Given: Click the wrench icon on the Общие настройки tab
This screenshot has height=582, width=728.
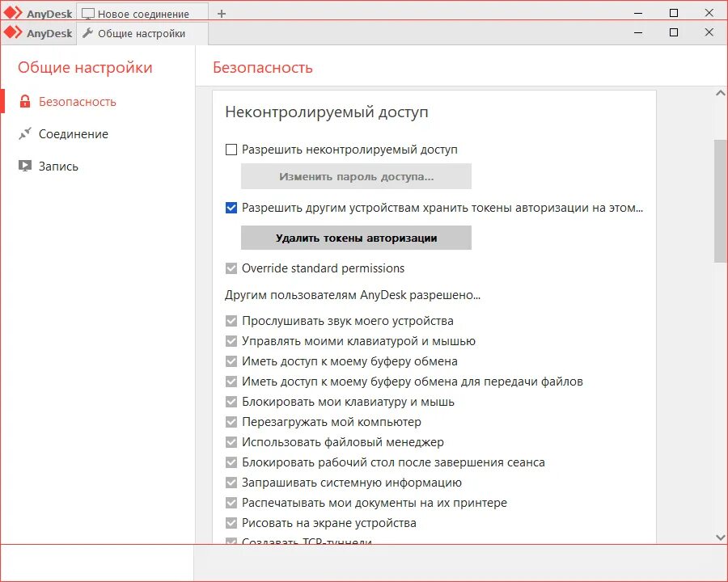Looking at the screenshot, I should [x=87, y=33].
